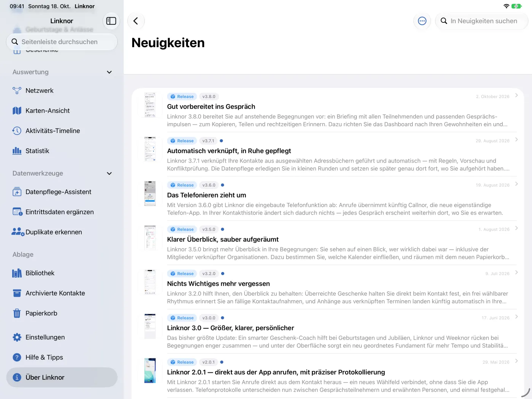
Task: Launch the Datenpflege-Assistent icon
Action: coord(17,192)
